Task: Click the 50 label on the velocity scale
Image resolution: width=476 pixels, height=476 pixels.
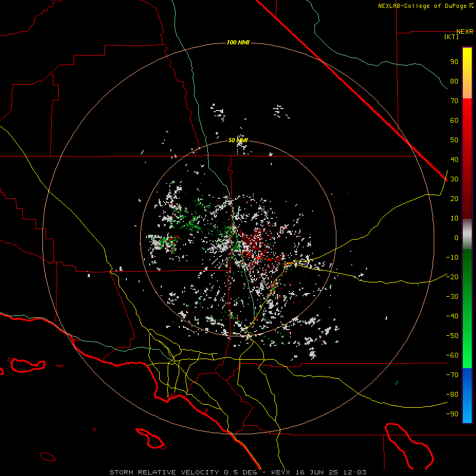Action: coord(454,140)
